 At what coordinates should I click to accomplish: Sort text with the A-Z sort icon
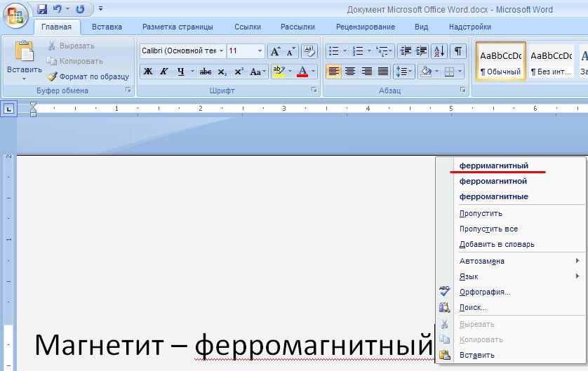(439, 51)
